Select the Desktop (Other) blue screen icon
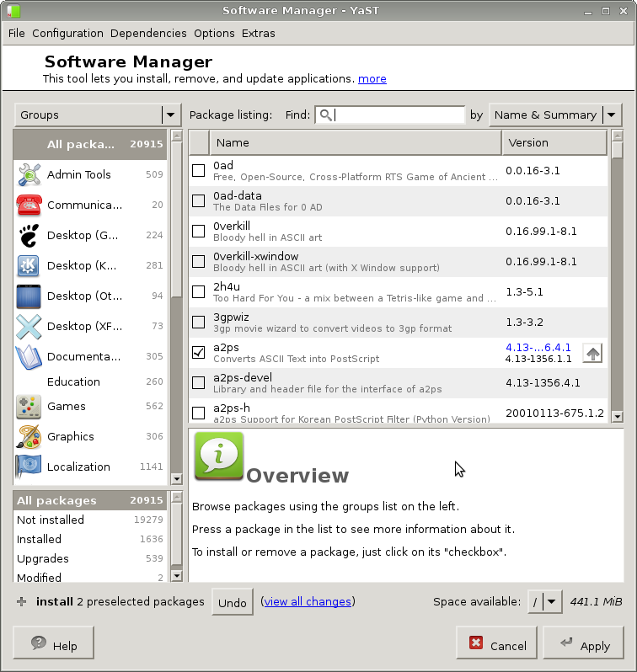This screenshot has width=637, height=672. pyautogui.click(x=29, y=296)
